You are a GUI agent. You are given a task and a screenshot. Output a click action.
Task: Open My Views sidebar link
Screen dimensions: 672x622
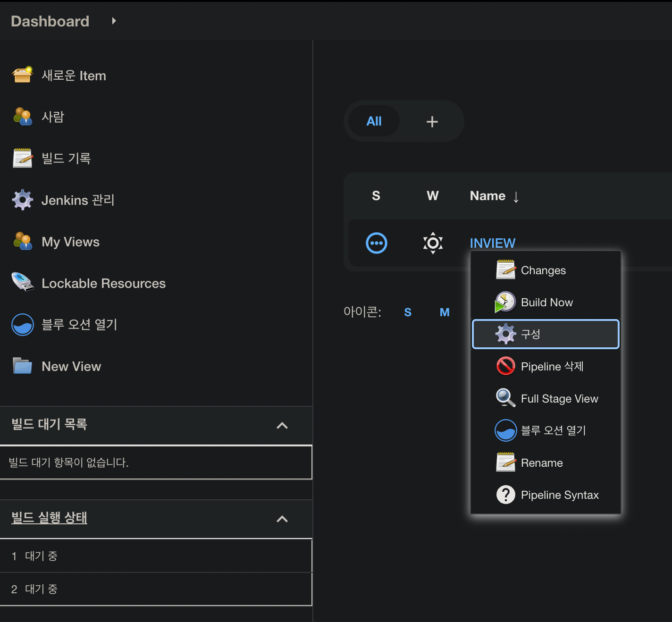70,242
